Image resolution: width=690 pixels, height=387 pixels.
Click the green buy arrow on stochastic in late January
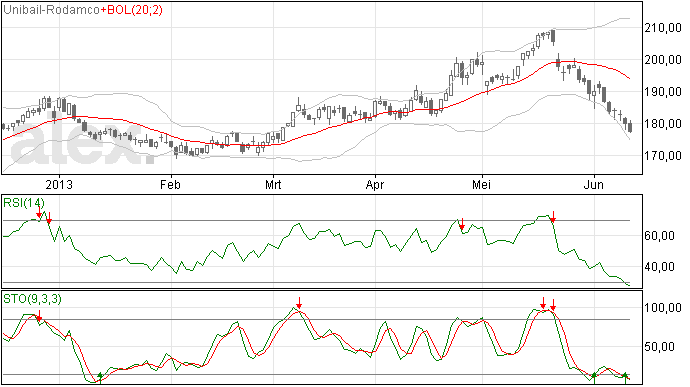pos(100,377)
